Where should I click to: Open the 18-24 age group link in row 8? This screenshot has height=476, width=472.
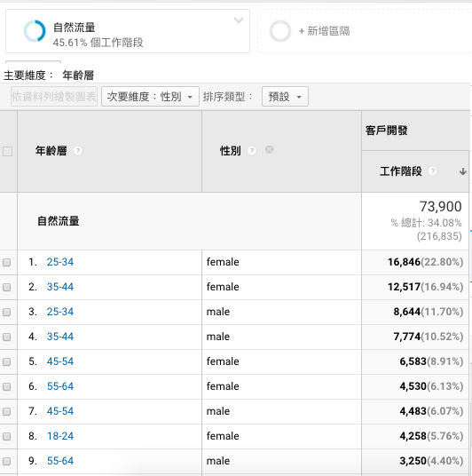(60, 436)
